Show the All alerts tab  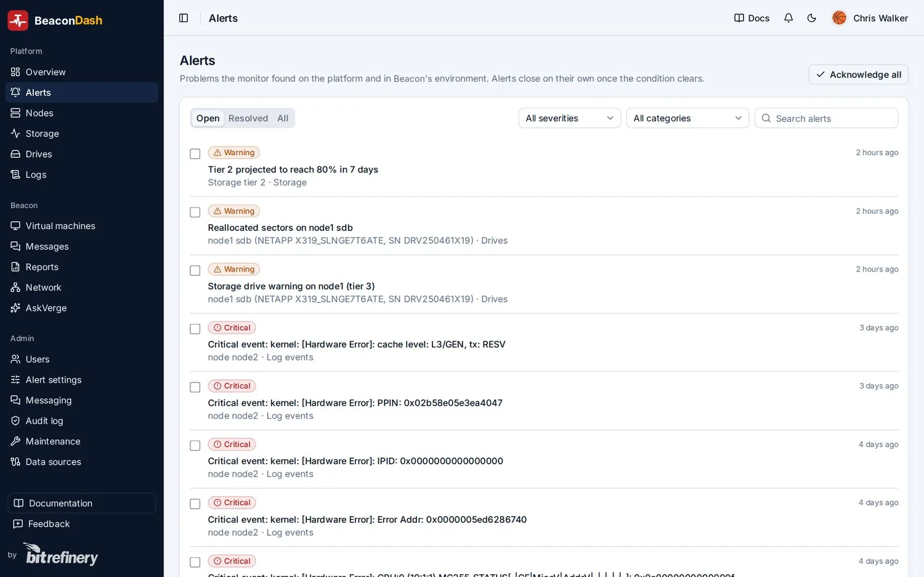click(283, 118)
